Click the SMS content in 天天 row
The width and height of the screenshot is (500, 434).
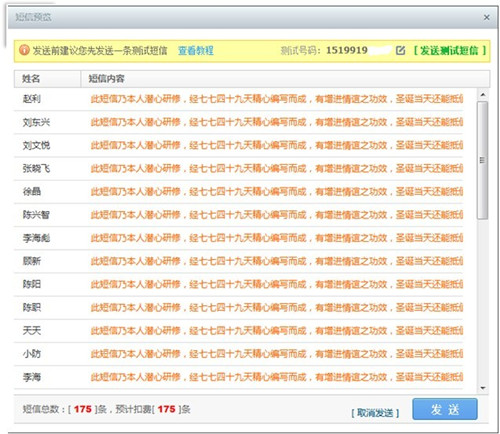(277, 331)
